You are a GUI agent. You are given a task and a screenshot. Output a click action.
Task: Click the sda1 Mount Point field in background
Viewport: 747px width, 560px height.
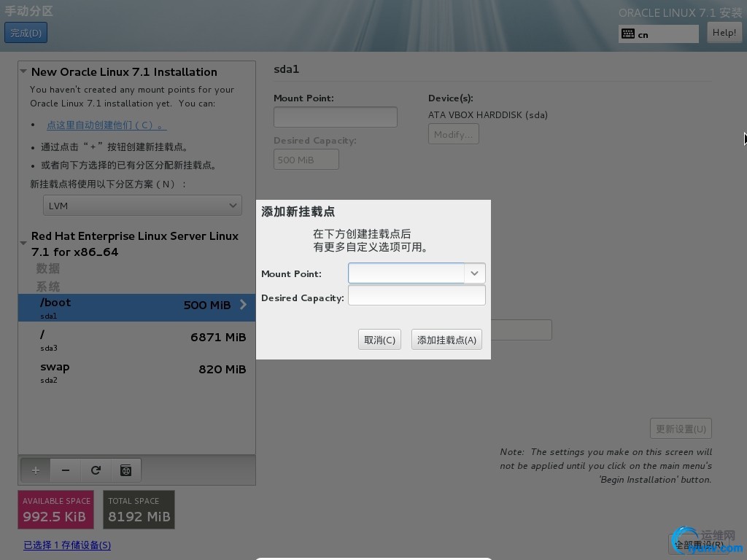[x=336, y=117]
